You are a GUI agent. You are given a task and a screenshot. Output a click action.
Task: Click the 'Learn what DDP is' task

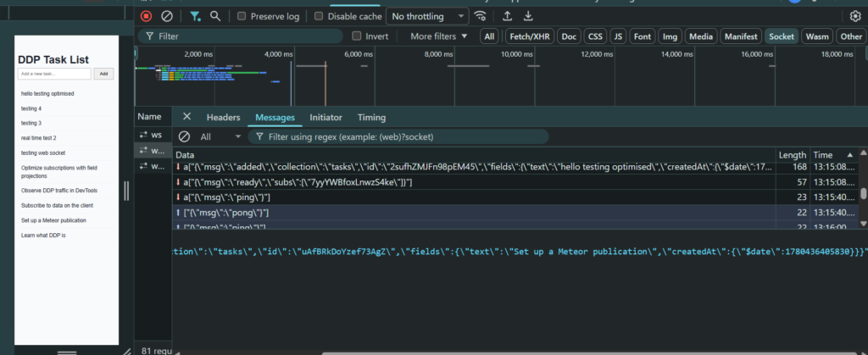(43, 236)
